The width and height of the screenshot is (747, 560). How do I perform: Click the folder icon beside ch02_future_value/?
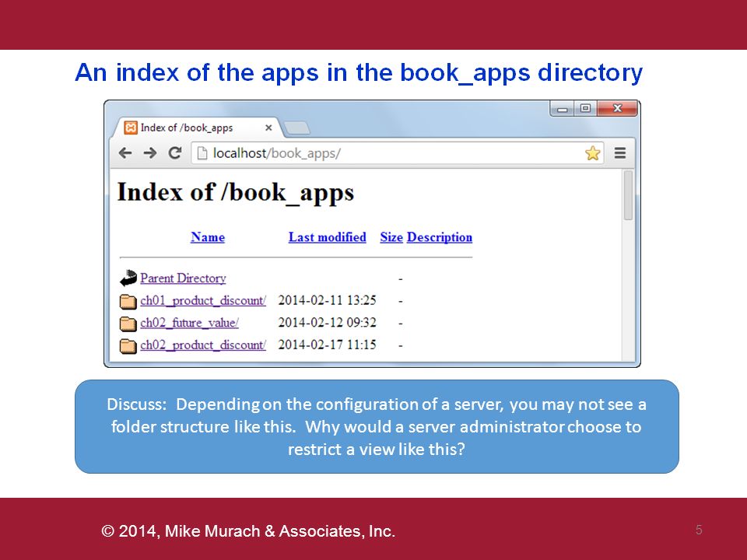(x=128, y=324)
